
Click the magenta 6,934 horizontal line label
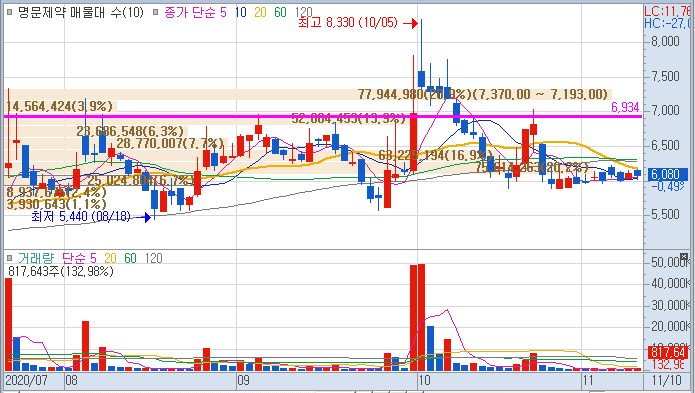(x=625, y=107)
